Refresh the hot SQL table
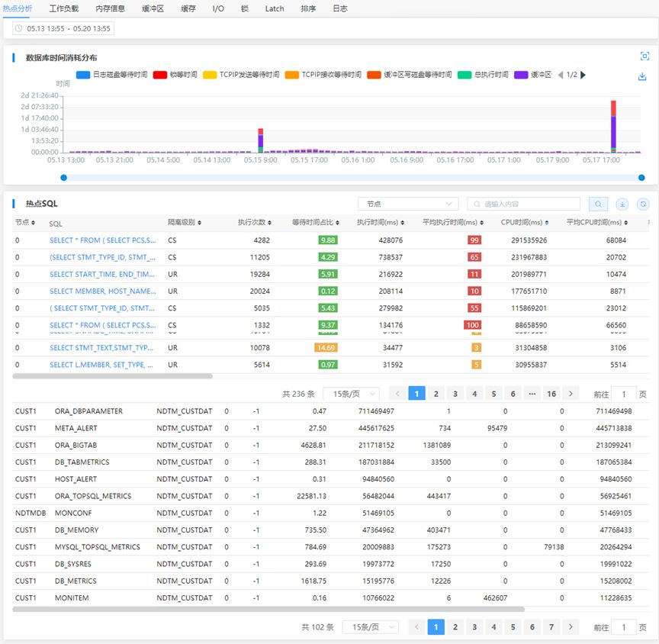The image size is (659, 644). [643, 204]
